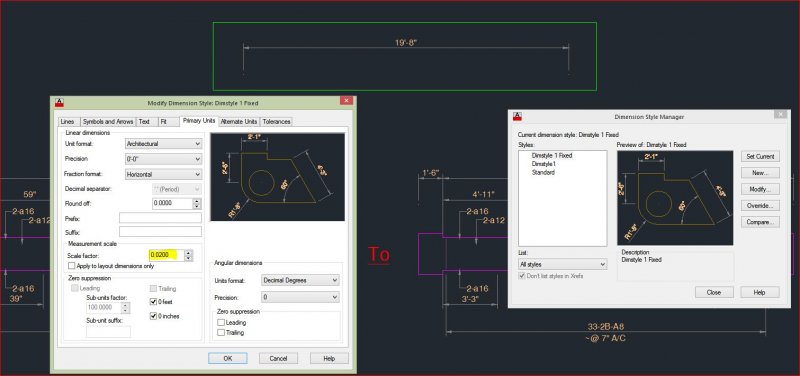Select Dimstyle1 in the Styles list
Screen dimensions: 800x376
544,164
